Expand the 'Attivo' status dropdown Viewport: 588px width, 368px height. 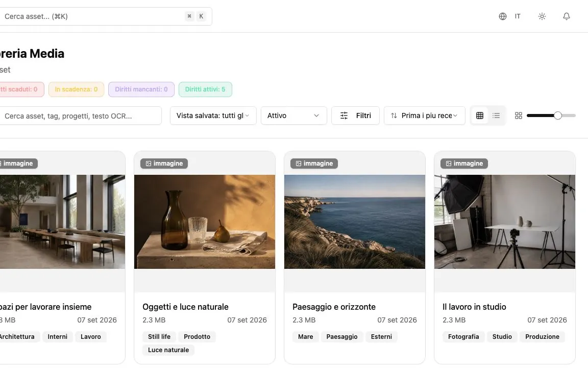[293, 116]
